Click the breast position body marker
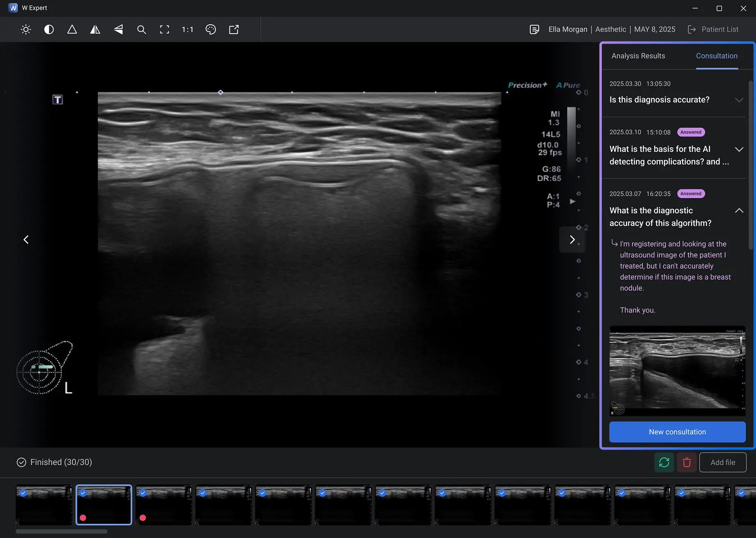 click(44, 368)
